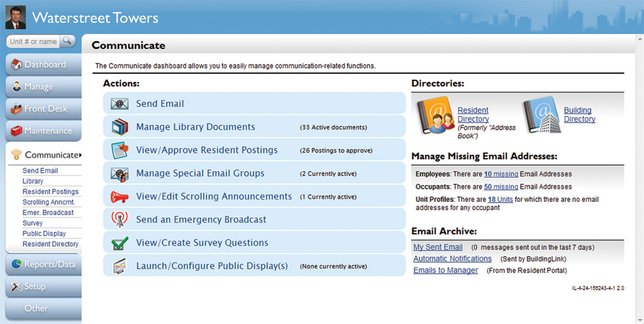This screenshot has height=324, width=644.
Task: Select Resident Postings in sidebar submenu
Action: 50,191
